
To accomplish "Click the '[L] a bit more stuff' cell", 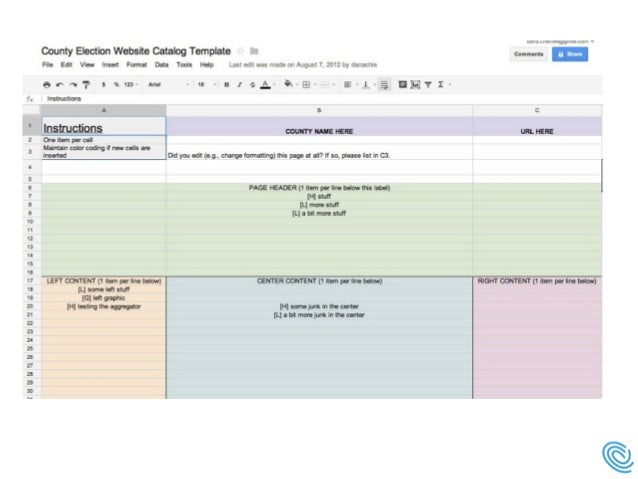I will point(319,213).
